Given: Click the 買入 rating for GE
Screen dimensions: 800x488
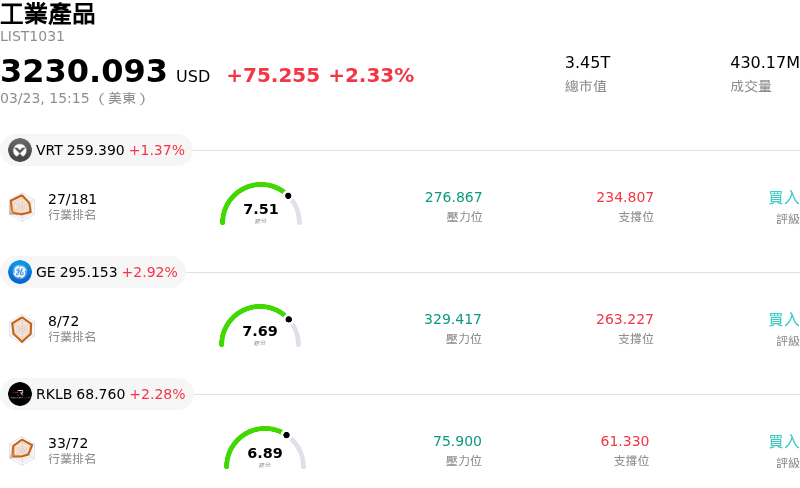Looking at the screenshot, I should [x=783, y=320].
